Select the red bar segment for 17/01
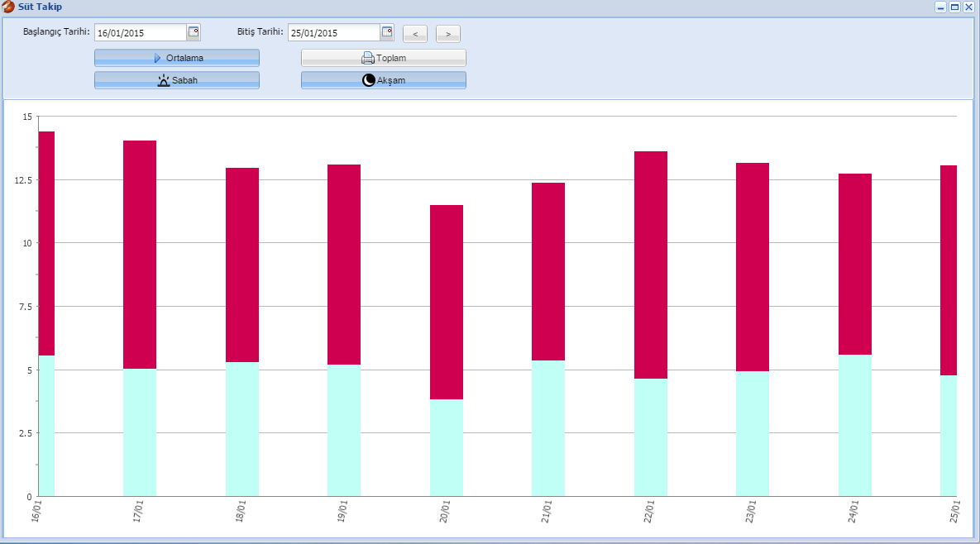980x544 pixels. click(140, 255)
